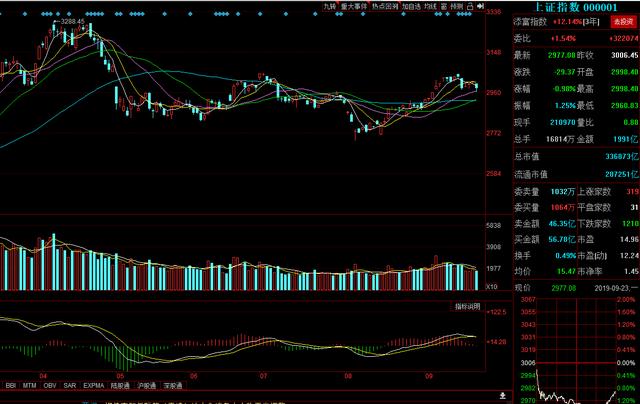Open the 陆股通 tab

pyautogui.click(x=120, y=385)
